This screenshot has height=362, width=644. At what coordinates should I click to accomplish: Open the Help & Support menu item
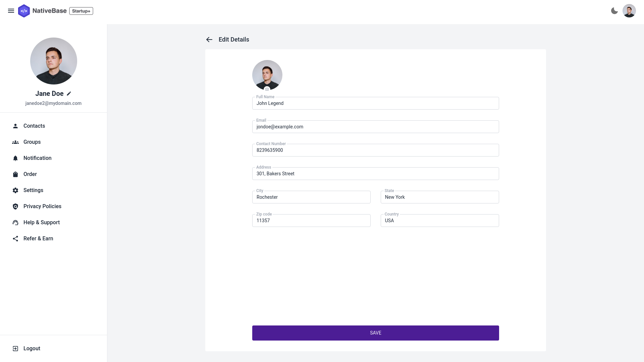point(42,222)
